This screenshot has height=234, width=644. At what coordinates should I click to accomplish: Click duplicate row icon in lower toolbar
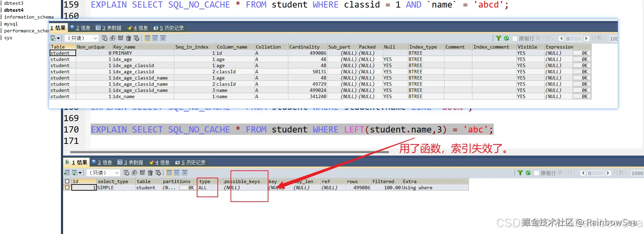134,173
